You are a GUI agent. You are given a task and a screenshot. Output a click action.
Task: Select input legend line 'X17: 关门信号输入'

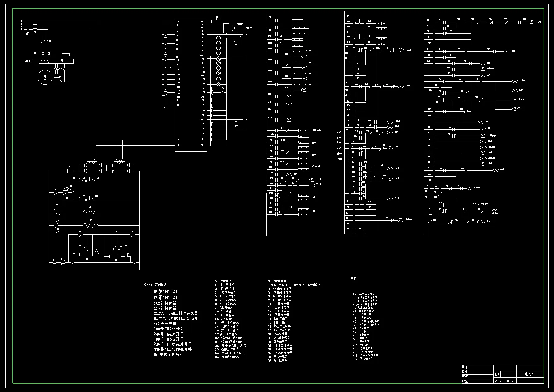tap(226, 334)
